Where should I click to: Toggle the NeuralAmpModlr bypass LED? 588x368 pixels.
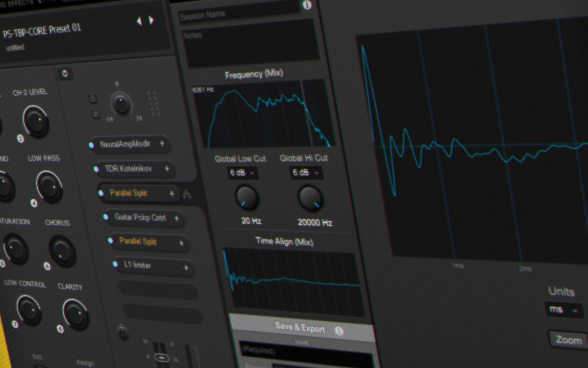91,145
